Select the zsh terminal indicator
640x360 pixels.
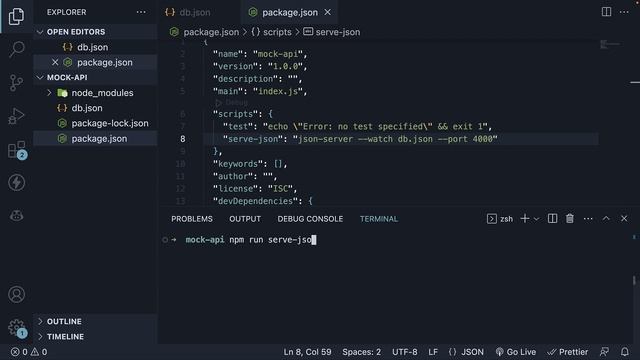pyautogui.click(x=500, y=219)
